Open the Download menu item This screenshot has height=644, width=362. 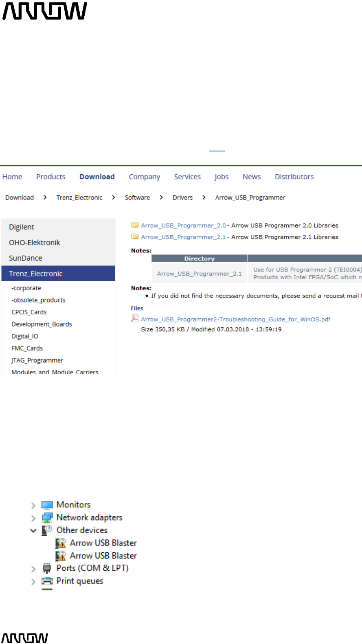[x=97, y=177]
